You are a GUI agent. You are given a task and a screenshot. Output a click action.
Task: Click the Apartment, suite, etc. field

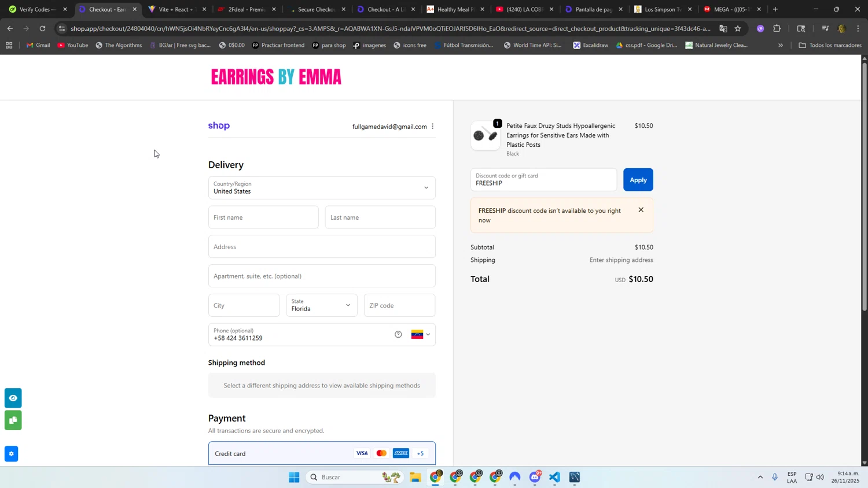pyautogui.click(x=322, y=276)
